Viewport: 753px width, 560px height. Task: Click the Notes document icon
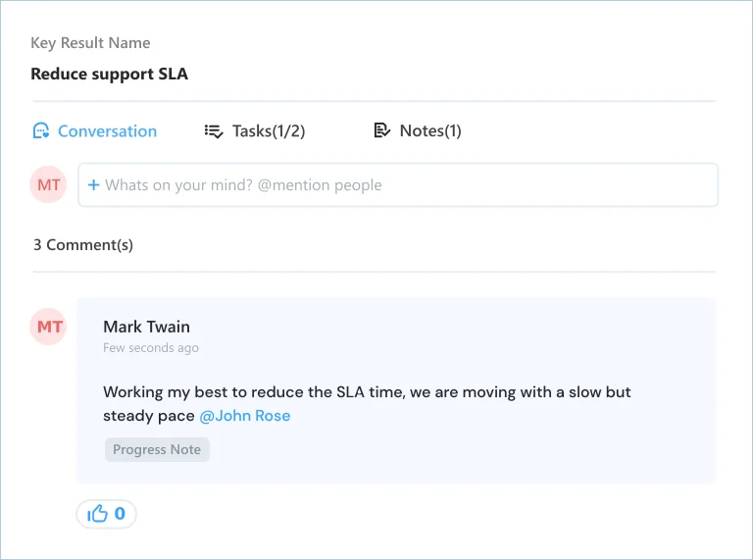[x=381, y=130]
